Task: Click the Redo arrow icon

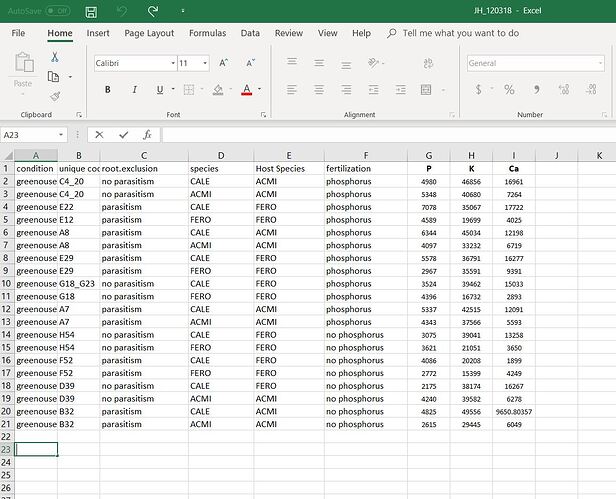Action: 153,11
